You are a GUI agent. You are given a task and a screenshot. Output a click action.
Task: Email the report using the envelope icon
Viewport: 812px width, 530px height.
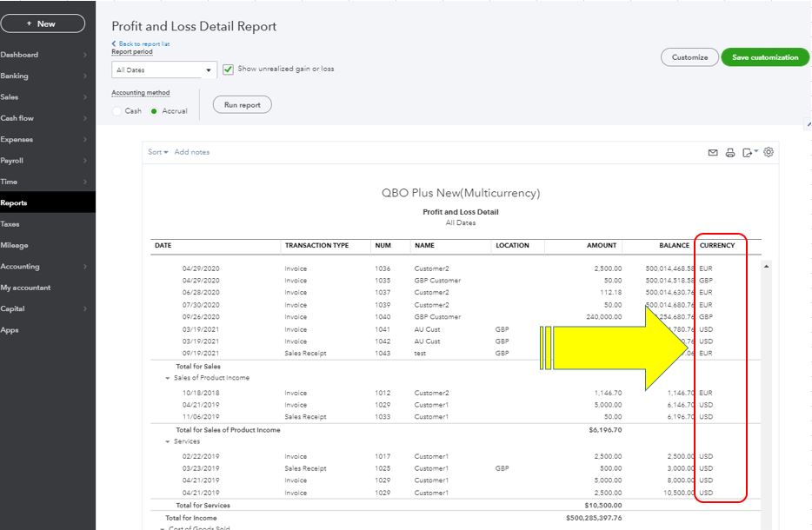tap(713, 153)
